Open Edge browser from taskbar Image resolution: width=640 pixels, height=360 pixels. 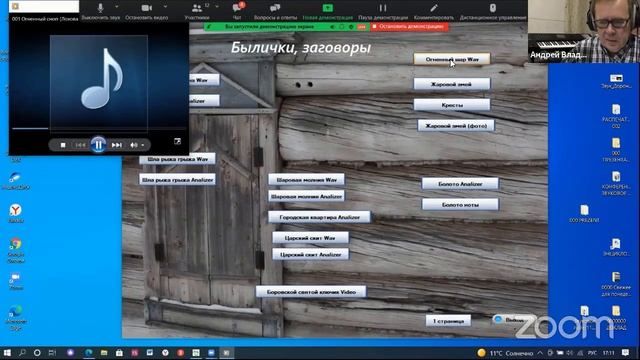(x=89, y=353)
